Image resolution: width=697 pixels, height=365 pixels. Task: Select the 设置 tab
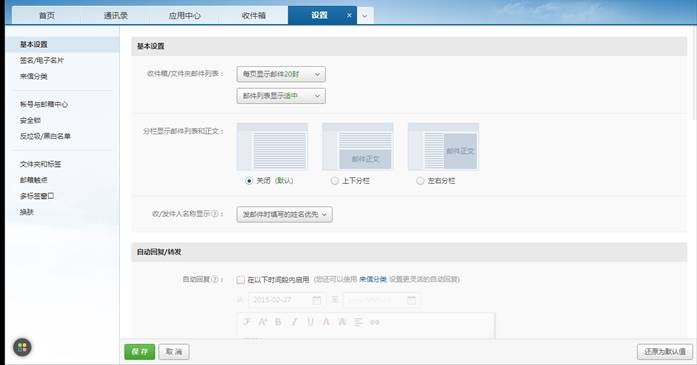coord(319,16)
